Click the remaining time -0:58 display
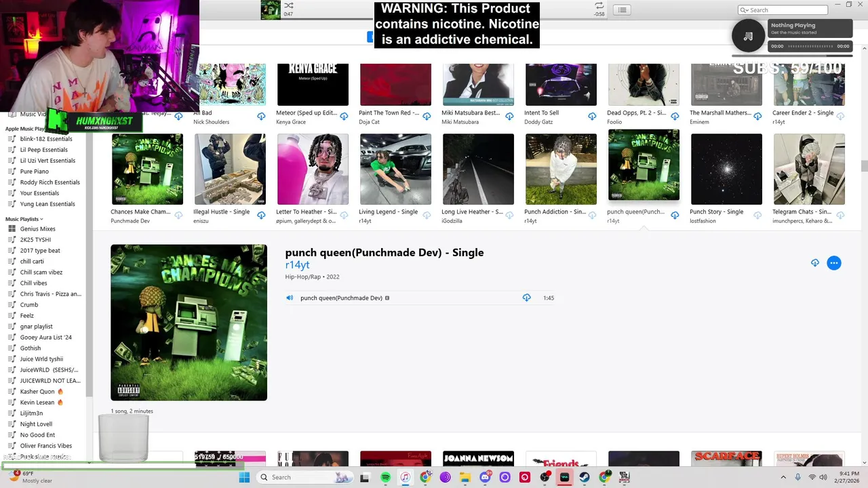Screen dimensions: 868x488 pos(599,14)
